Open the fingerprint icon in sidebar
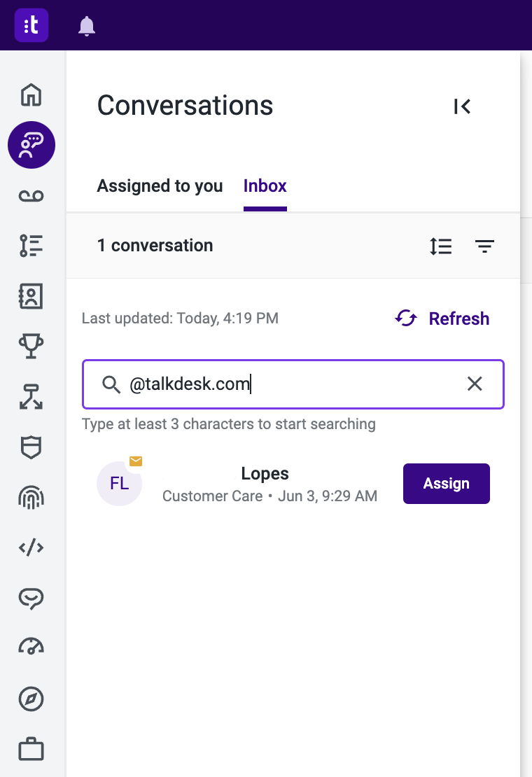This screenshot has height=777, width=532. (x=31, y=498)
